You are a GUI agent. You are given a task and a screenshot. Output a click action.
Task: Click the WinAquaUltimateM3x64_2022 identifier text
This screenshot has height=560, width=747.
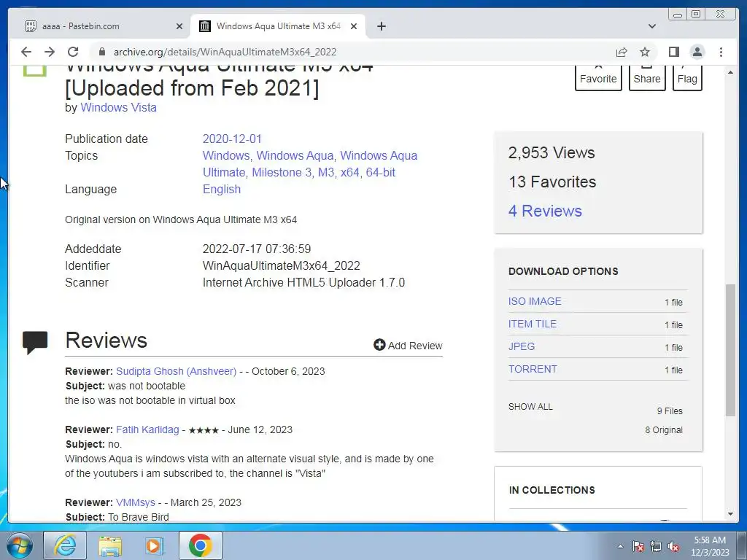[281, 265]
